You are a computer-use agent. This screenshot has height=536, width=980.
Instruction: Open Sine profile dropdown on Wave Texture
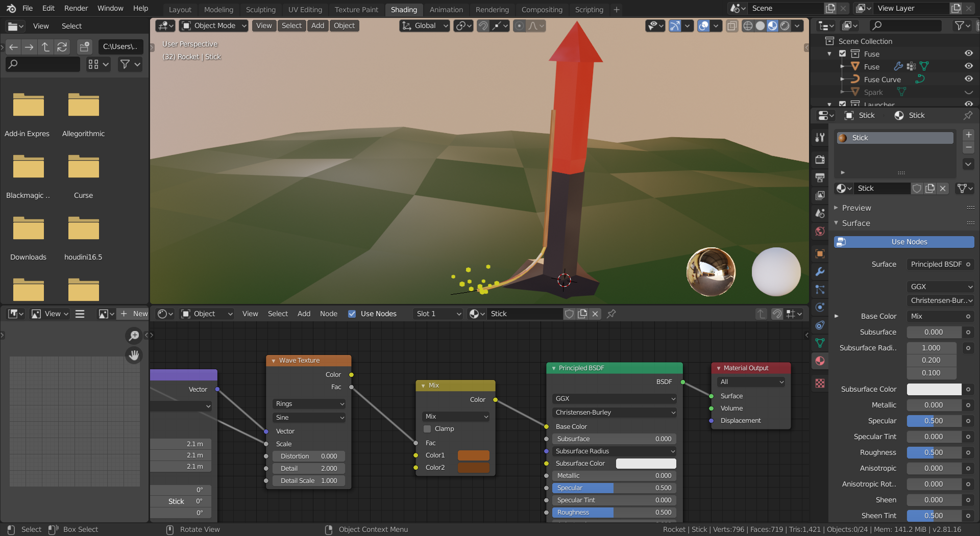309,418
